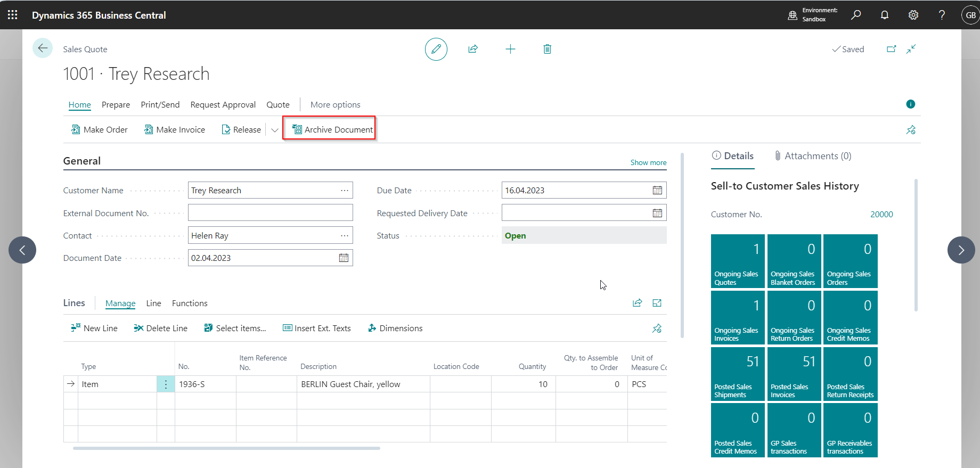Image resolution: width=980 pixels, height=468 pixels.
Task: Open the Prepare menu
Action: tap(116, 105)
